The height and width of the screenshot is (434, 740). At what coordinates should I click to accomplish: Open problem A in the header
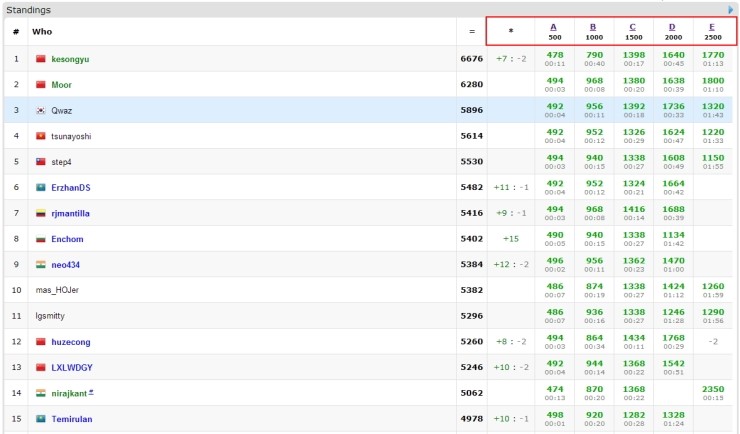554,27
